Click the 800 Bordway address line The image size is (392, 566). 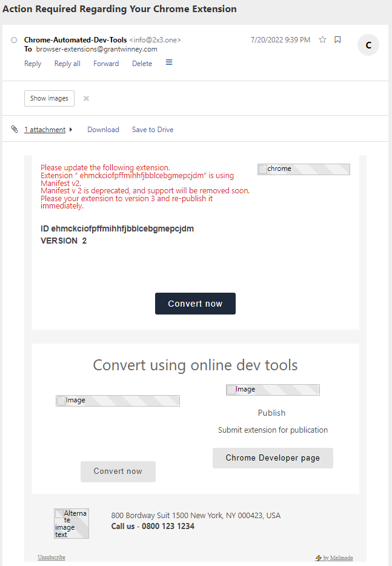click(x=196, y=516)
